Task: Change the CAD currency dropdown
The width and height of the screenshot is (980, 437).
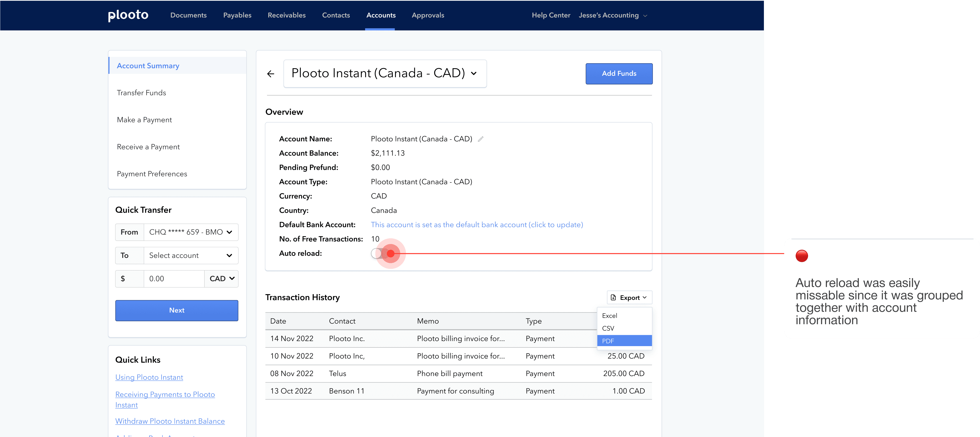Action: point(221,279)
